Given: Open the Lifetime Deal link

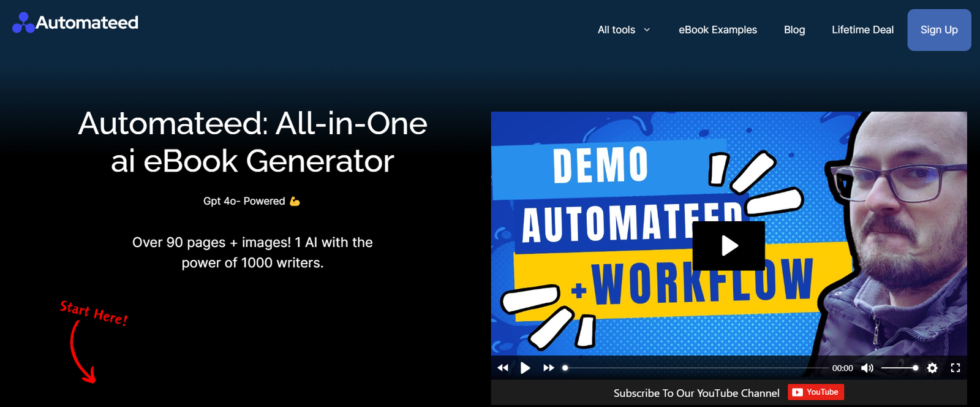Looking at the screenshot, I should (862, 30).
